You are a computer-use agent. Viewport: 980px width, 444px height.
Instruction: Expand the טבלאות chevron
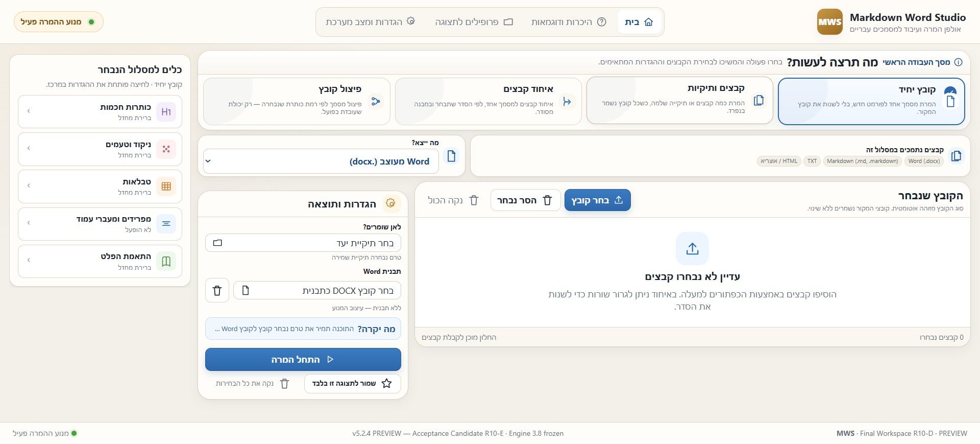pyautogui.click(x=29, y=185)
